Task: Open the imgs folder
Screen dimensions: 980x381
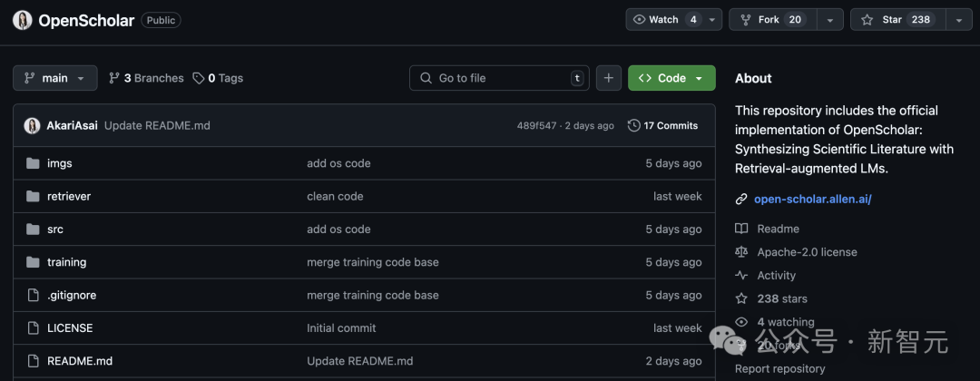Action: (x=59, y=163)
